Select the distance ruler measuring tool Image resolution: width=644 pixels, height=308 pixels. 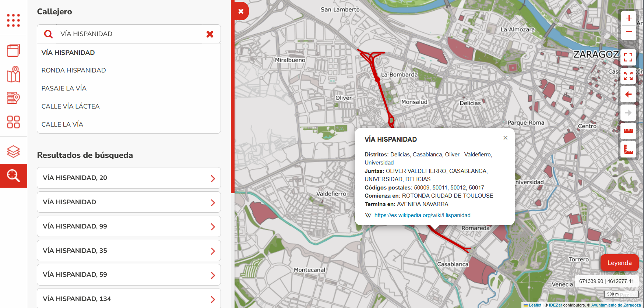[628, 131]
